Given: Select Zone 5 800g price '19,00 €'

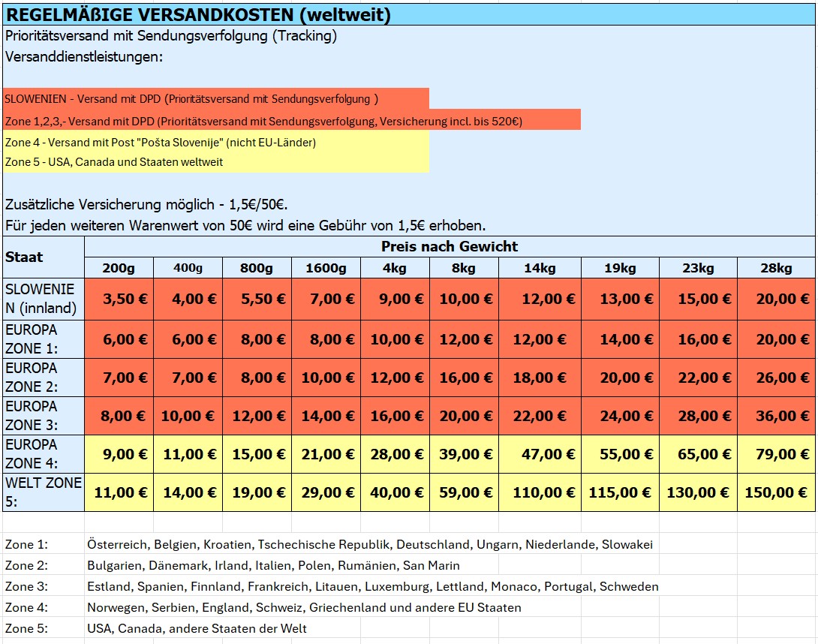Looking at the screenshot, I should pyautogui.click(x=257, y=492).
